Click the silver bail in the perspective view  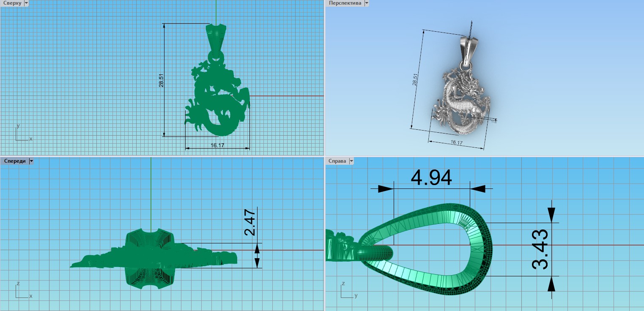tap(469, 47)
